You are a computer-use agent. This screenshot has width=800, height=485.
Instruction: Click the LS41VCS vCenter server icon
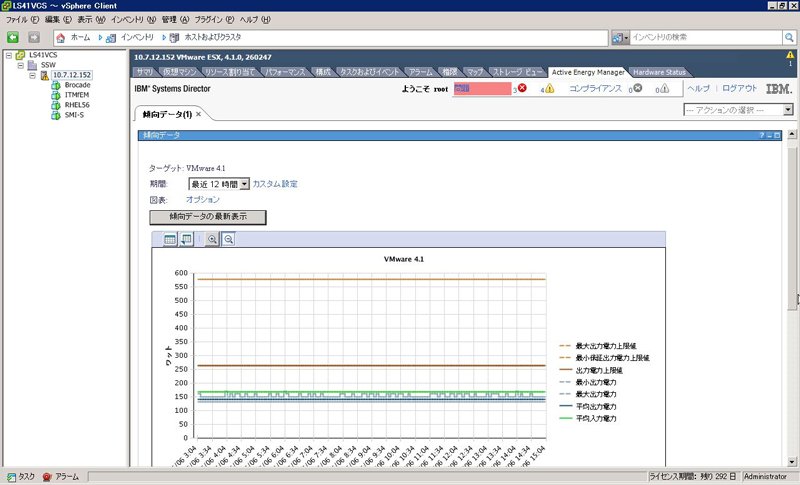[20, 55]
